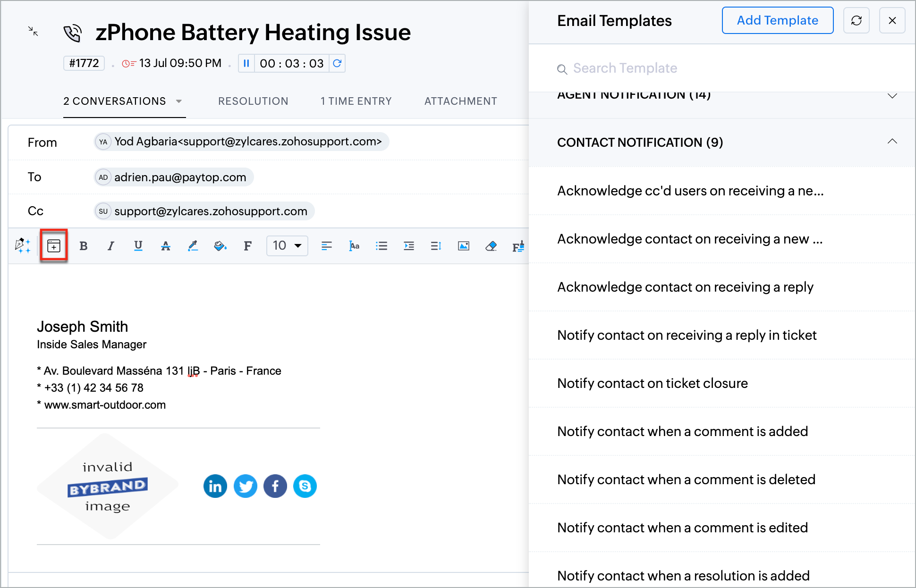This screenshot has width=916, height=588.
Task: Toggle underline formatting
Action: pos(138,246)
